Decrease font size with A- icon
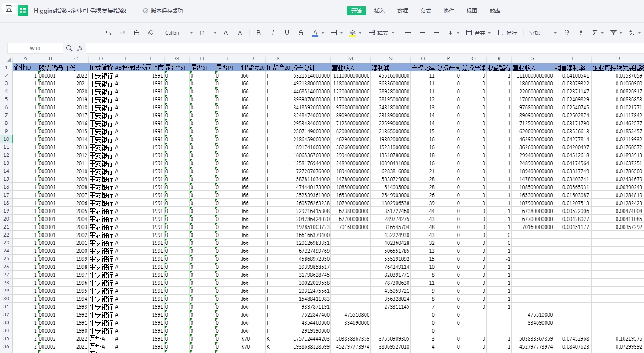 click(x=240, y=33)
